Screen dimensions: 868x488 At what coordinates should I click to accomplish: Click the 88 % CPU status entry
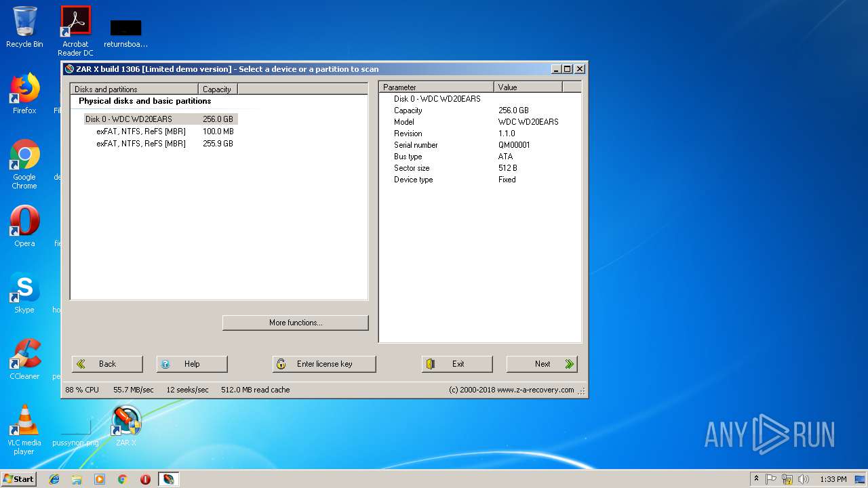coord(82,390)
